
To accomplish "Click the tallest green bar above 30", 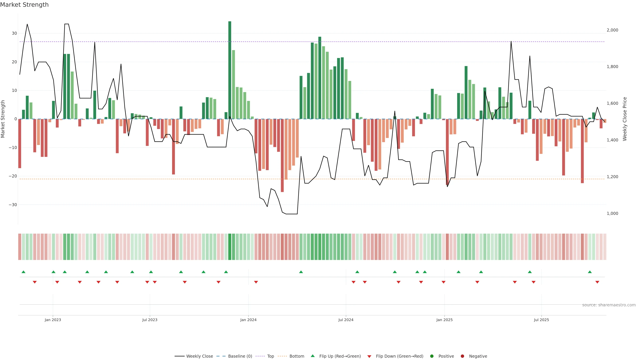I will click(x=230, y=70).
